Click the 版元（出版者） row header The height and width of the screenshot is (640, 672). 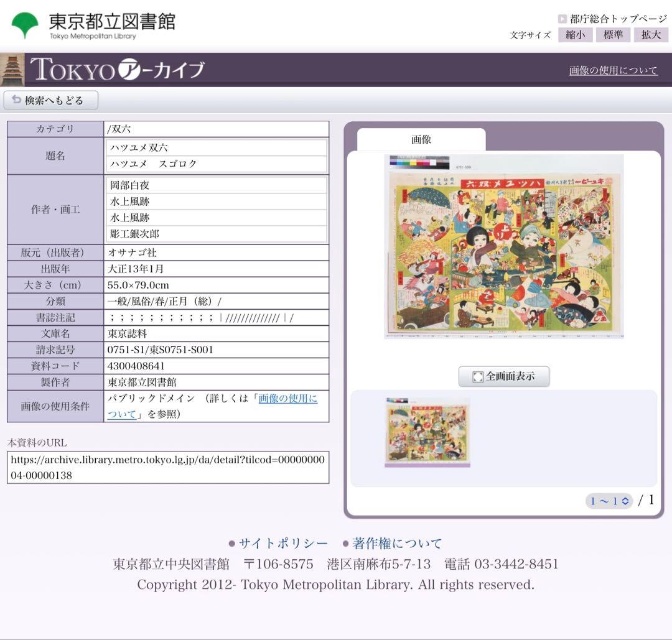coord(55,253)
